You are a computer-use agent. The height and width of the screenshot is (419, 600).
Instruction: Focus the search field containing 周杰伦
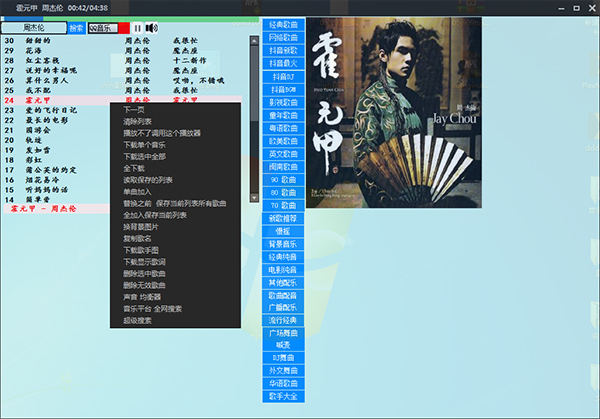tap(34, 28)
